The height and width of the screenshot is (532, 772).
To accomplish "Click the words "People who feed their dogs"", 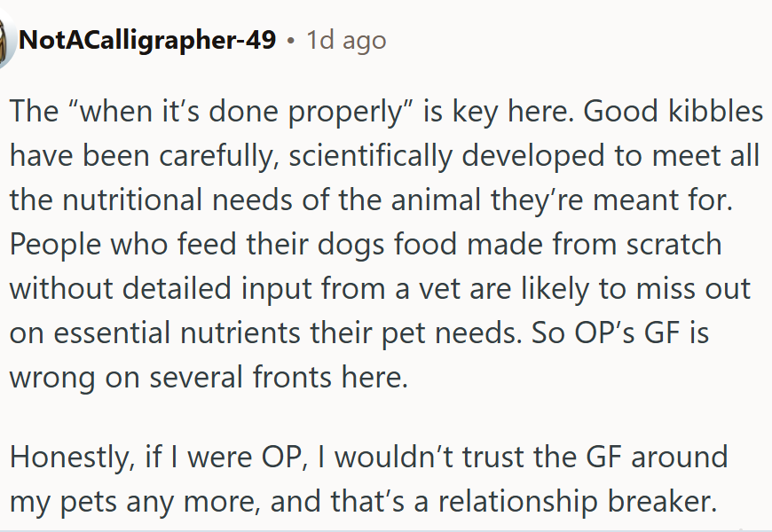I will pos(183,245).
